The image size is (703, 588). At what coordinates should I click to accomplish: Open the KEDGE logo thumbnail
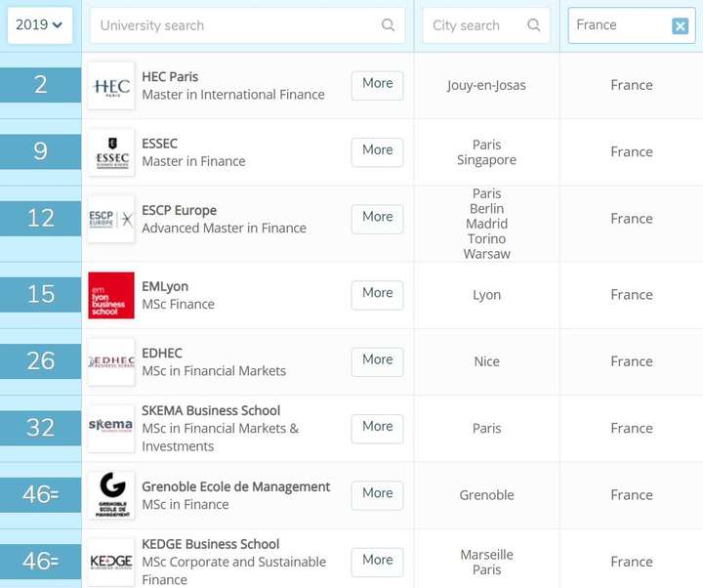111,563
